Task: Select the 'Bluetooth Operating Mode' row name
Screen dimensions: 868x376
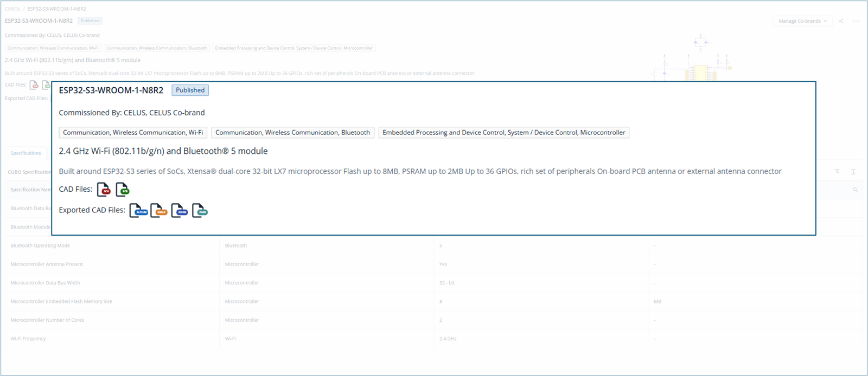Action: (x=40, y=246)
